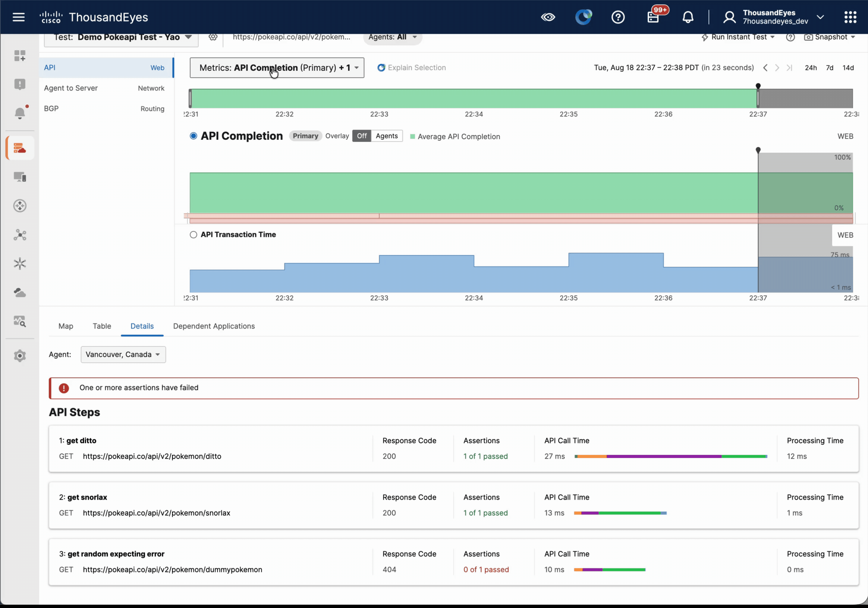Toggle Average API Completion legend
This screenshot has height=608, width=868.
pos(455,136)
